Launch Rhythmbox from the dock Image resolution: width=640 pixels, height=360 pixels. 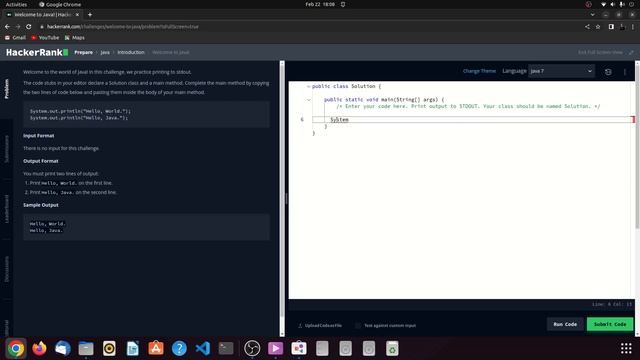[x=109, y=348]
